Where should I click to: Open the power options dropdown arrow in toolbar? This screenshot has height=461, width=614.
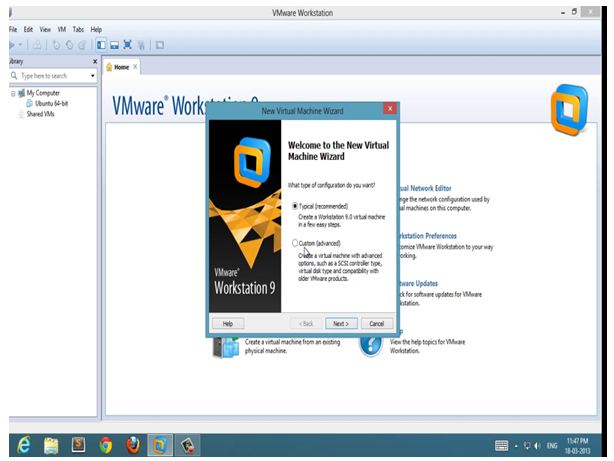click(x=20, y=45)
